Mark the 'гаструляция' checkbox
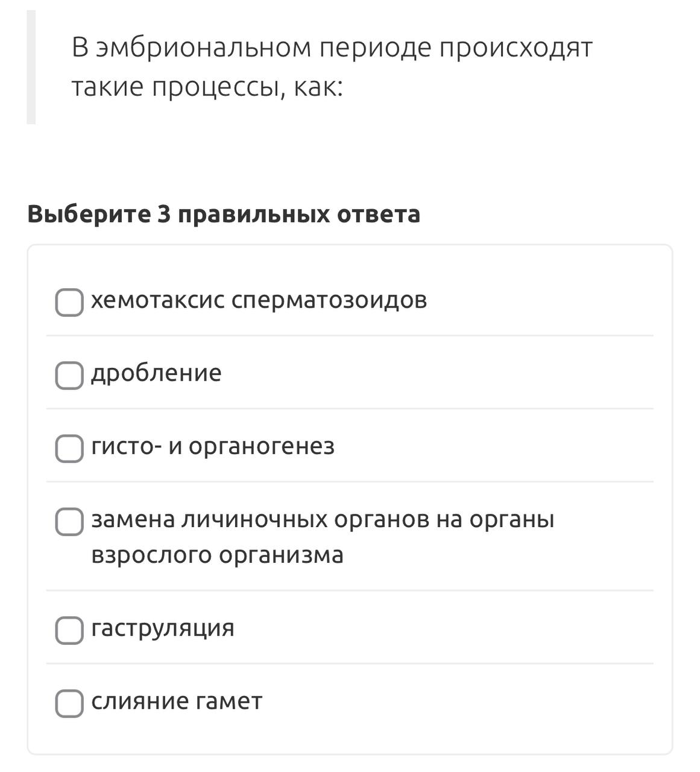Viewport: 700px width, 772px height. tap(69, 630)
